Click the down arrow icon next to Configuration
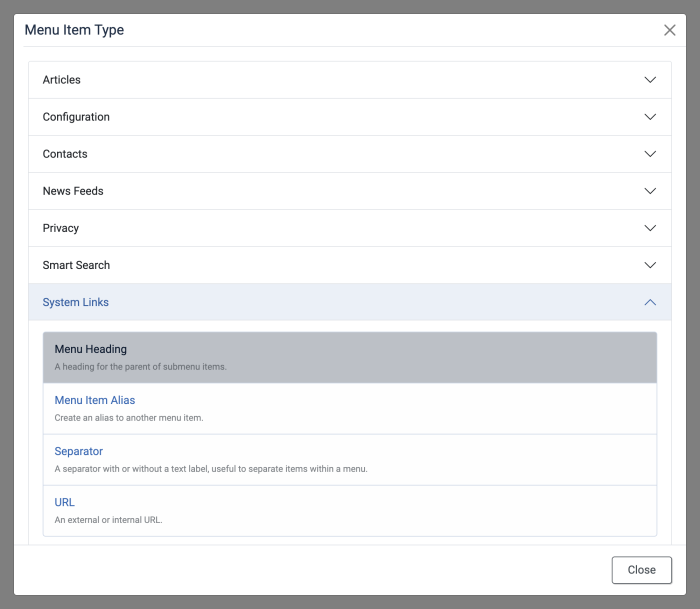Image resolution: width=700 pixels, height=609 pixels. pos(650,117)
